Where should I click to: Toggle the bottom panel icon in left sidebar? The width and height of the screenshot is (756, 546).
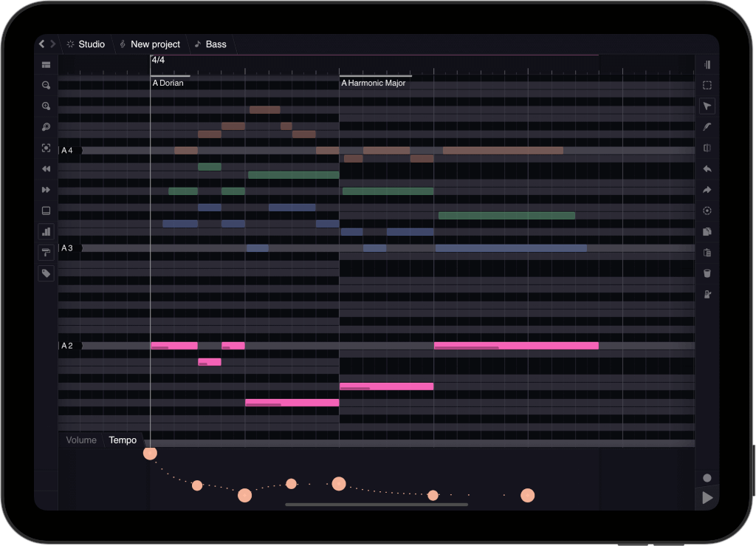point(46,211)
